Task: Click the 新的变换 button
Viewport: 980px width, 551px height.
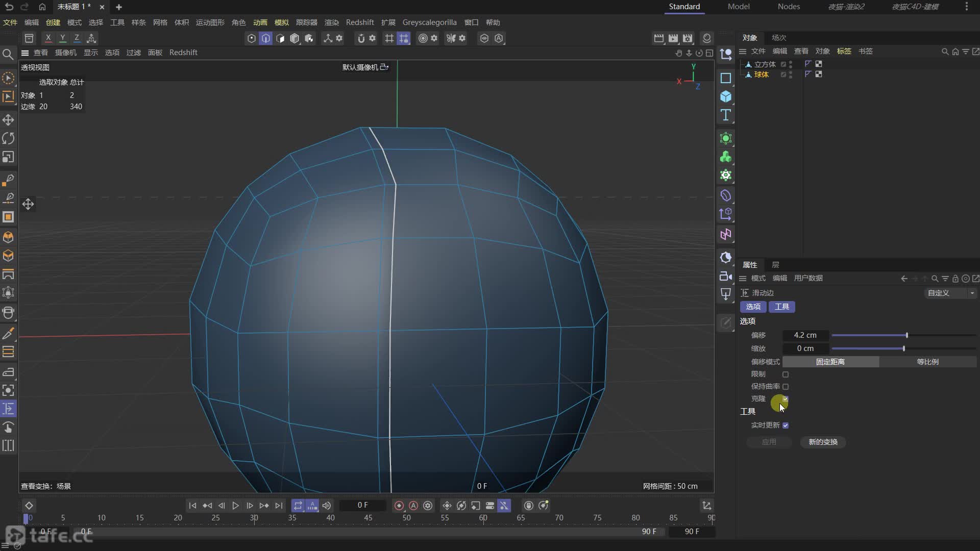Action: [823, 442]
